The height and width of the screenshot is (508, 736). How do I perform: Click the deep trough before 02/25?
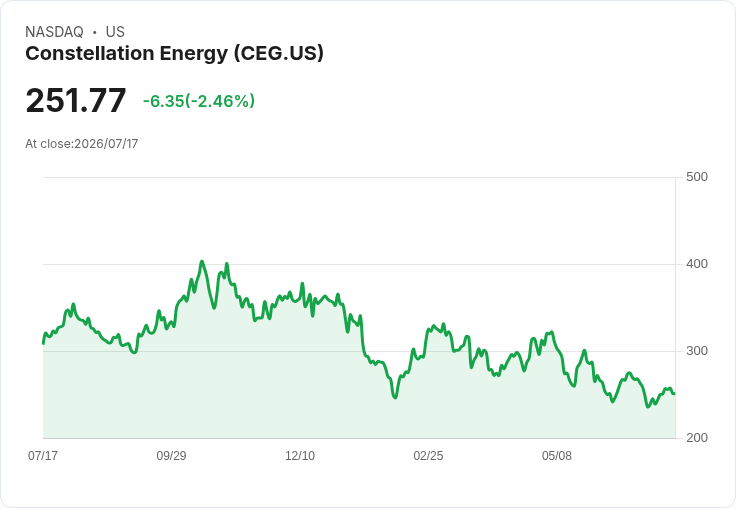(x=395, y=398)
